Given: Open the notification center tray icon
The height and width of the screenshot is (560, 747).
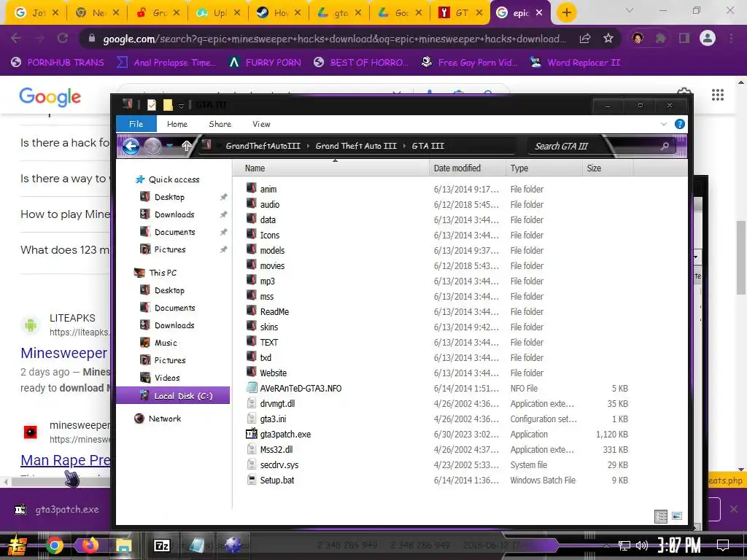Looking at the screenshot, I should click(x=723, y=545).
